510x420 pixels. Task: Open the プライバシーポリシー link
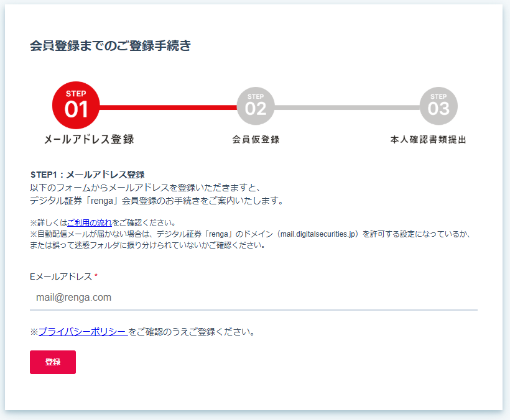[x=83, y=332]
